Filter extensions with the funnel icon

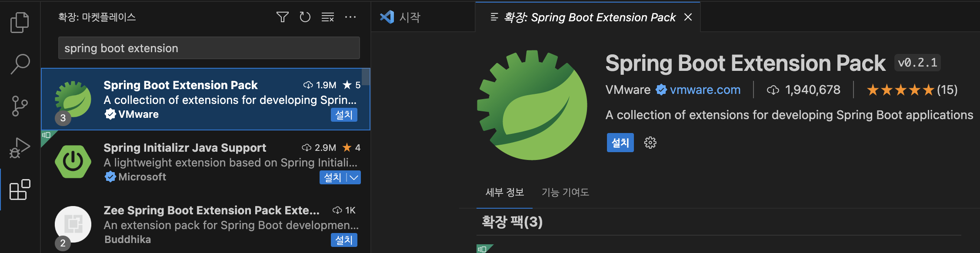tap(283, 17)
